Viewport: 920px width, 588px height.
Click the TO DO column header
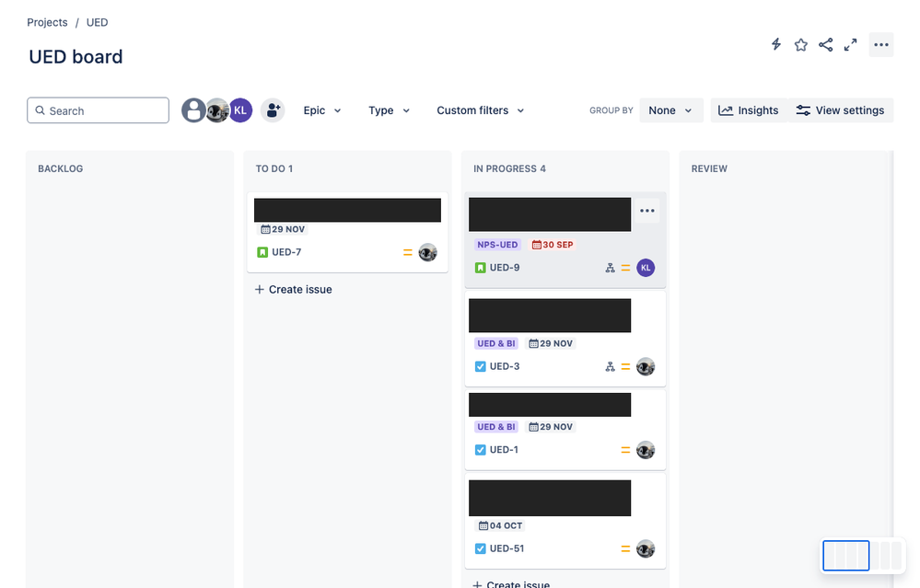tap(274, 168)
